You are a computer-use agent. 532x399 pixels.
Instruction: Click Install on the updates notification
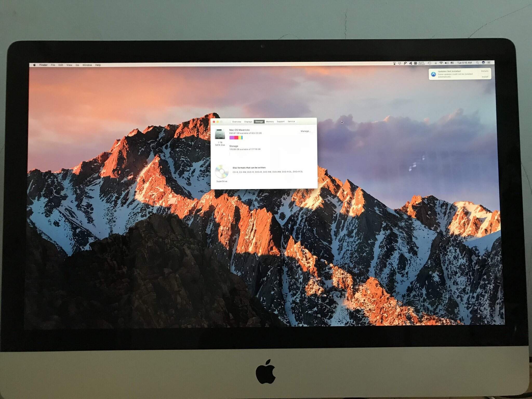[485, 77]
